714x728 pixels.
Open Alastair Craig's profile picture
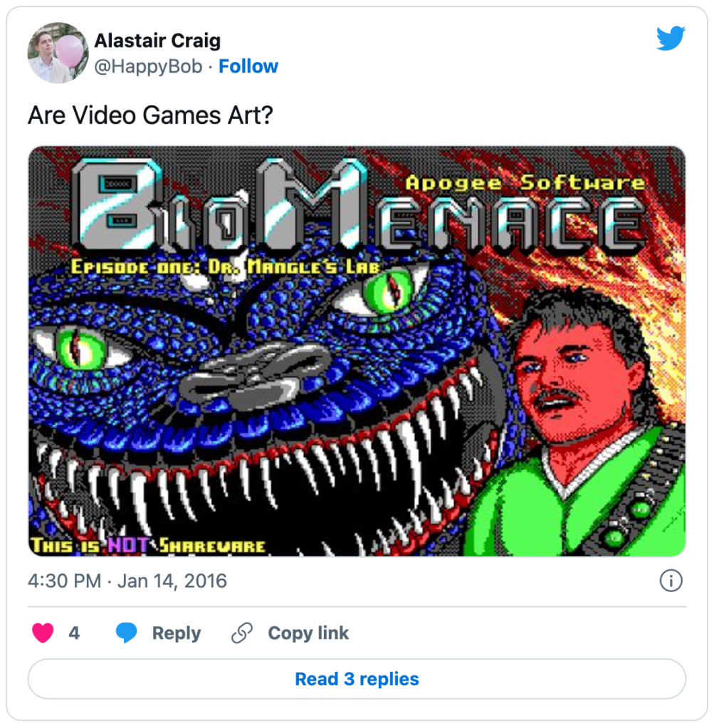pos(58,53)
